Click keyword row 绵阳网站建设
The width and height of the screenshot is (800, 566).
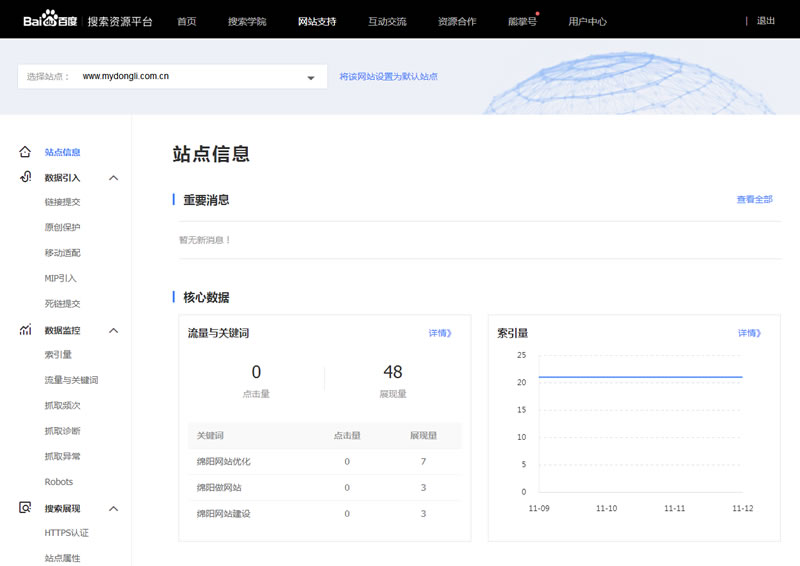pos(324,513)
